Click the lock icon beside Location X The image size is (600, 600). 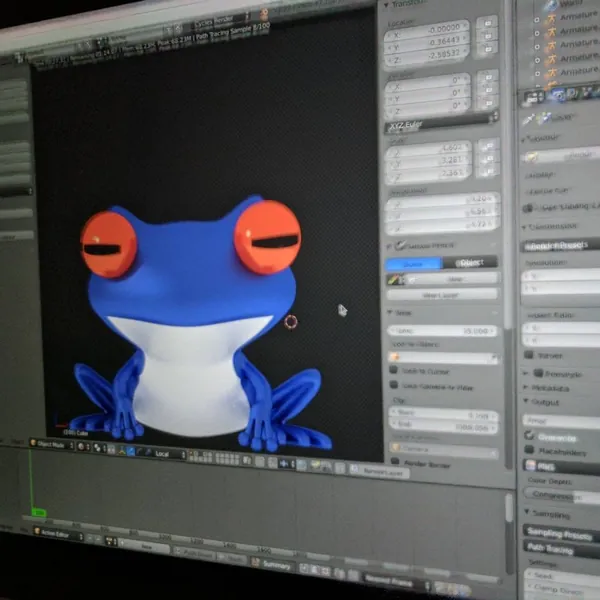[488, 23]
